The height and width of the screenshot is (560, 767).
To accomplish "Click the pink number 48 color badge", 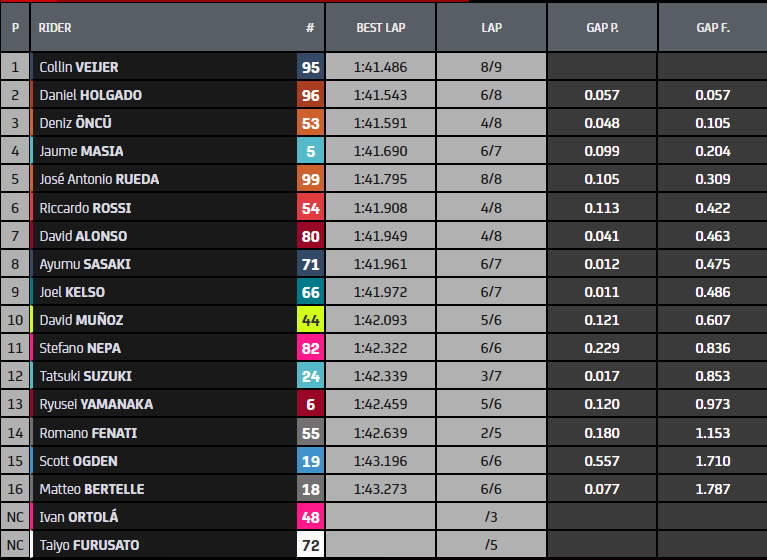I will [310, 518].
